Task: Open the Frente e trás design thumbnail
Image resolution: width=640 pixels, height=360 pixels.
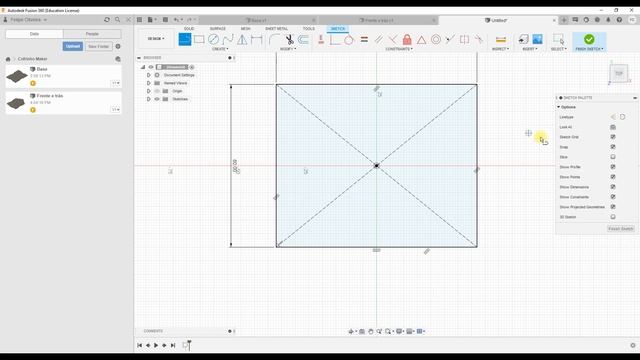Action: 16,103
